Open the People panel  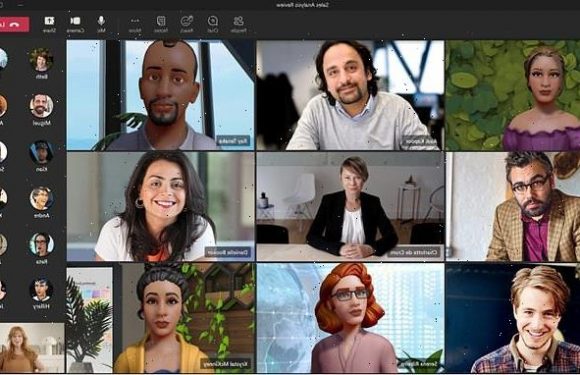239,24
